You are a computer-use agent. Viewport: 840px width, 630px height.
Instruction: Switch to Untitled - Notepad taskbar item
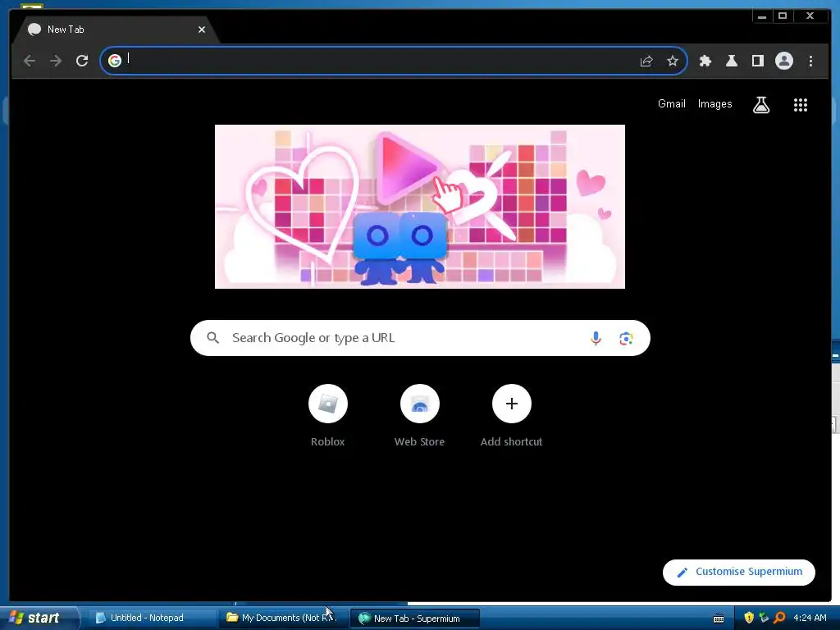click(x=150, y=619)
